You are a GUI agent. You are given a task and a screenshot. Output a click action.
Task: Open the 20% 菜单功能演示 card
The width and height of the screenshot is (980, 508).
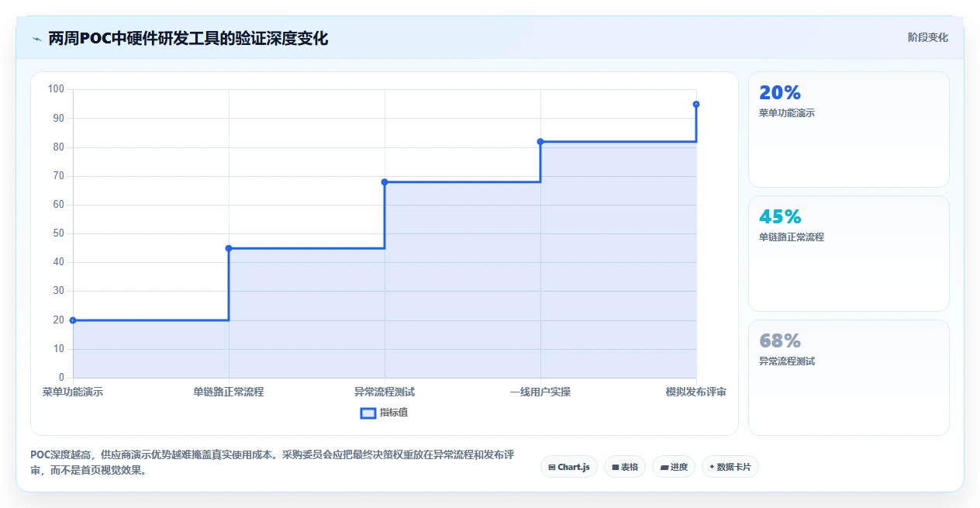pyautogui.click(x=848, y=130)
